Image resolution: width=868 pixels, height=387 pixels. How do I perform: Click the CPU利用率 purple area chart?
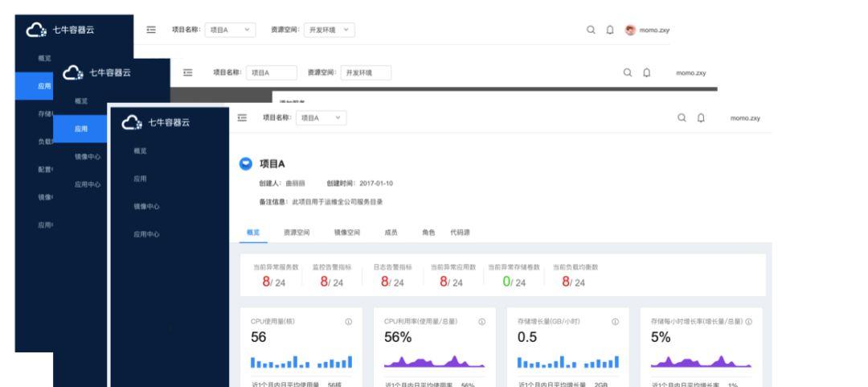click(x=435, y=362)
